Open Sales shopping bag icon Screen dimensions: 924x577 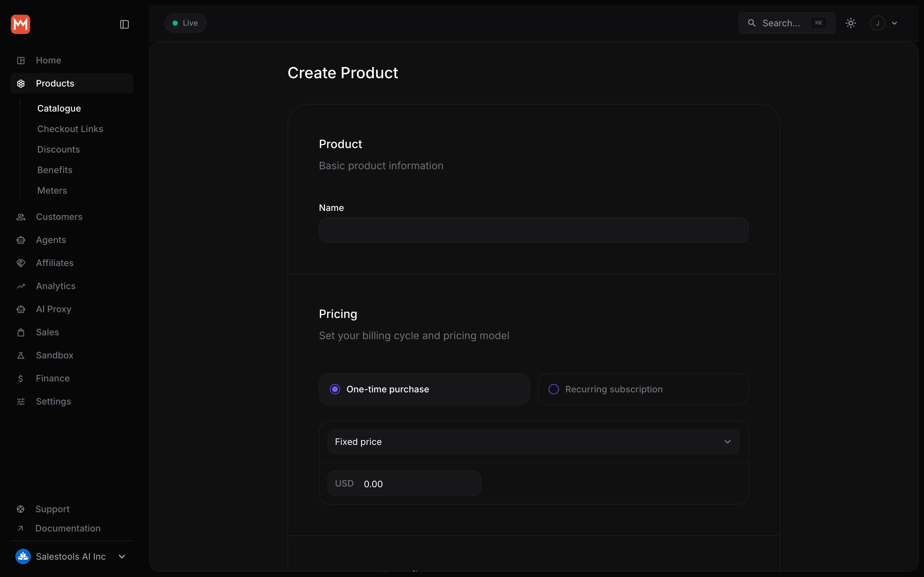(x=21, y=332)
